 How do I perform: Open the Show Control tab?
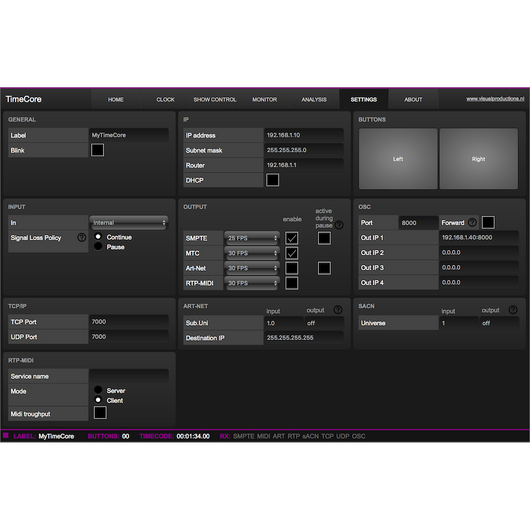click(215, 99)
